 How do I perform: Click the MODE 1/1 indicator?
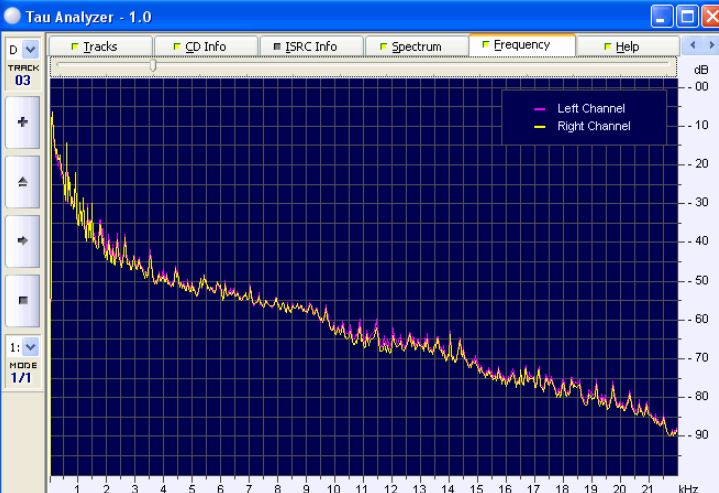23,373
